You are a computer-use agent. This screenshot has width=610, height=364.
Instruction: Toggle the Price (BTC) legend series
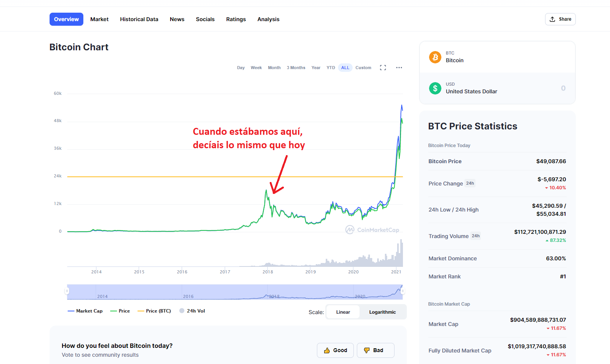pyautogui.click(x=154, y=311)
